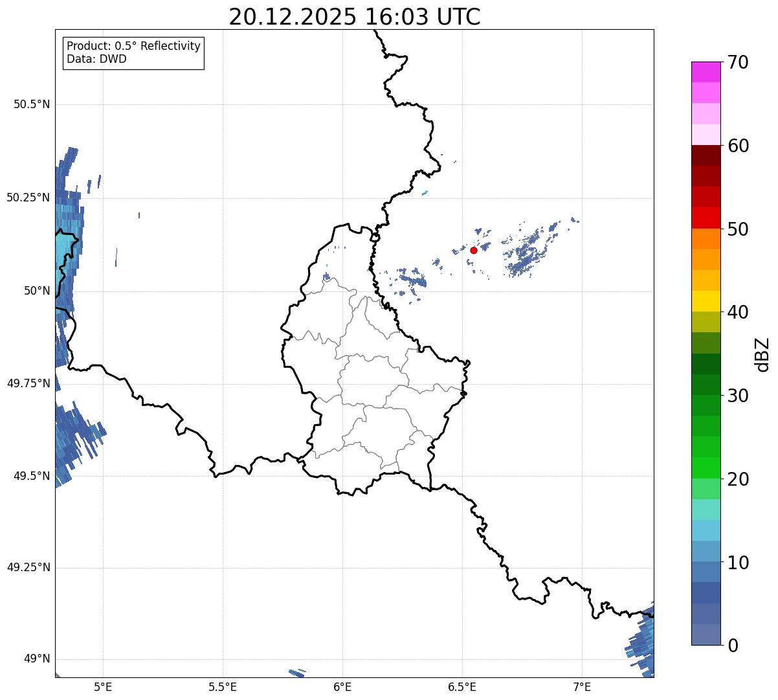778x700 pixels.
Task: Click the 6.5°E longitude label
Action: pyautogui.click(x=462, y=686)
